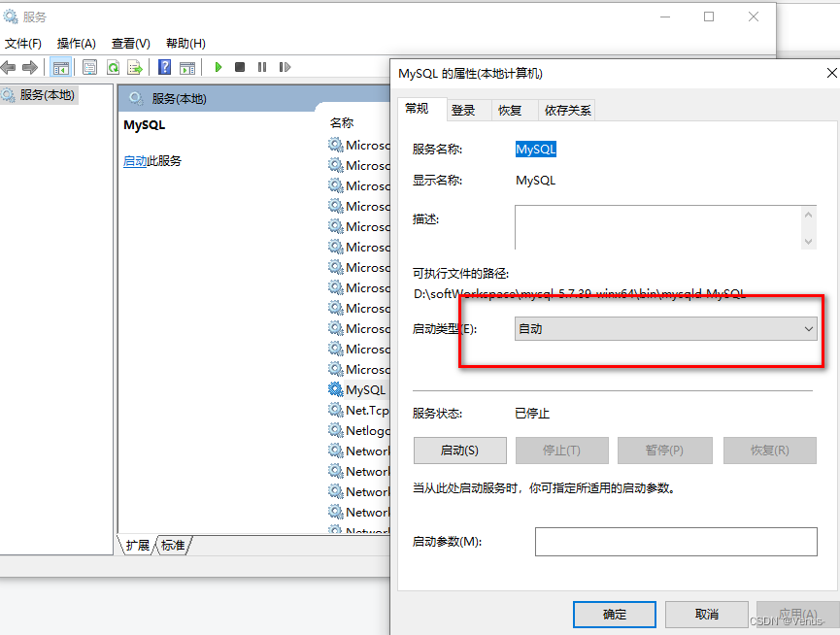
Task: Click the 恢复(R) button
Action: pyautogui.click(x=770, y=451)
